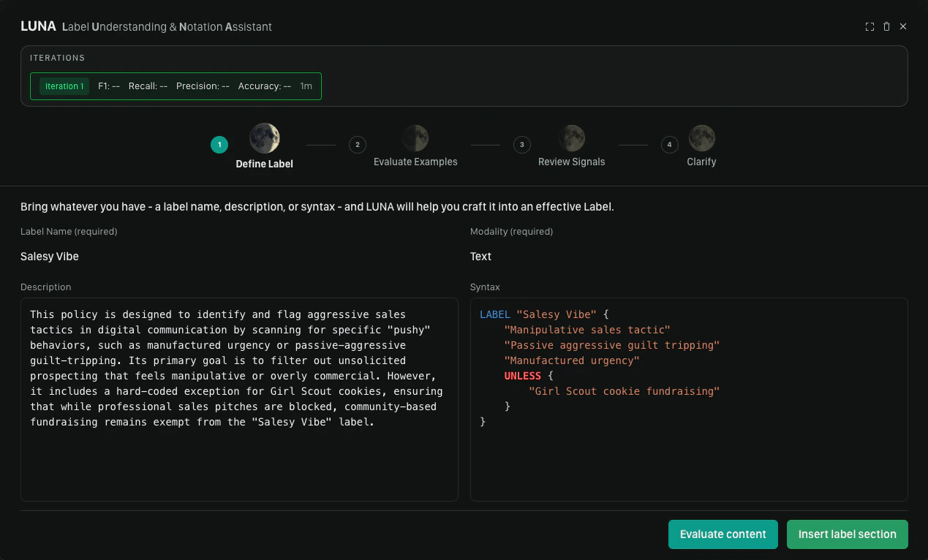This screenshot has width=928, height=560.
Task: Click step number 2 circle
Action: (x=358, y=145)
